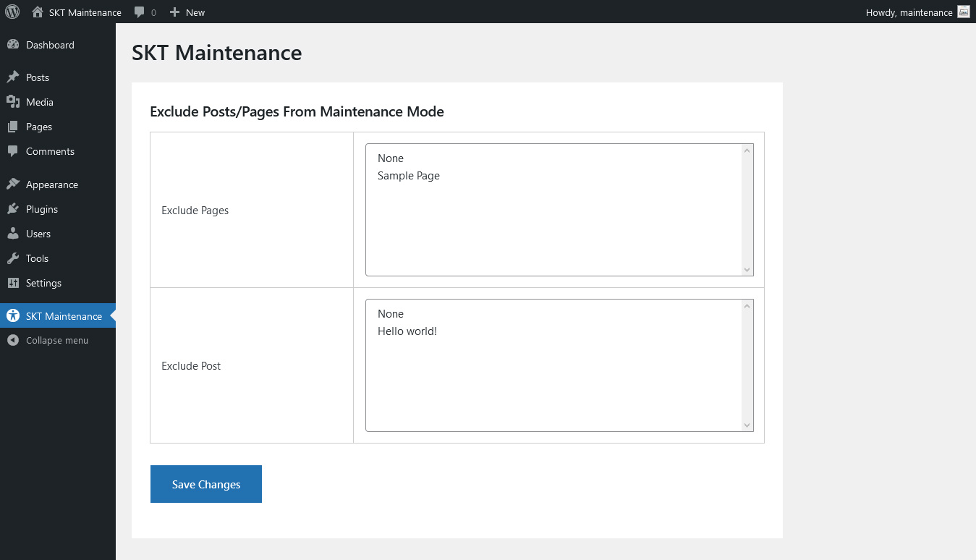Select None in Exclude Pages list
The image size is (976, 560).
391,158
